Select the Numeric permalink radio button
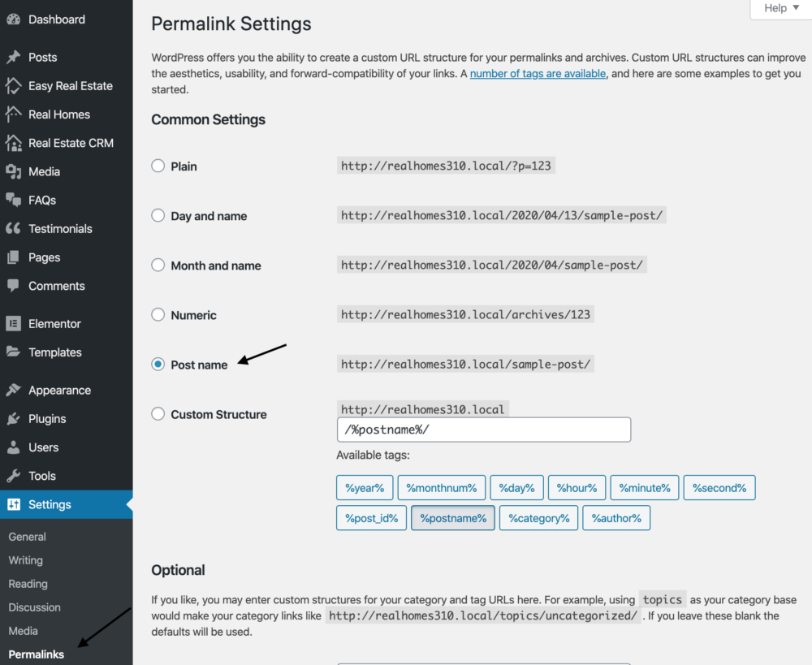812x665 pixels. click(x=158, y=314)
